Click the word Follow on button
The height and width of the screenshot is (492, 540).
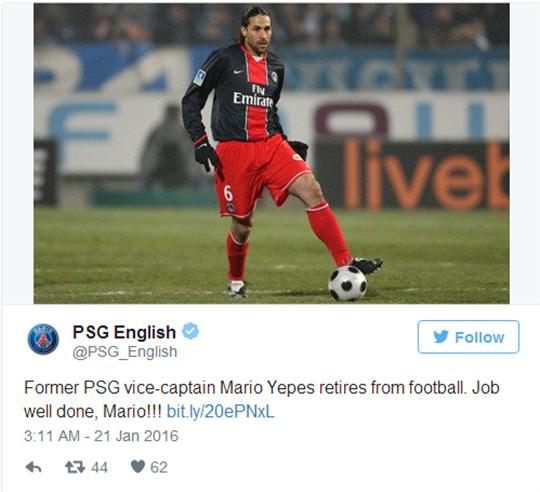coord(479,337)
